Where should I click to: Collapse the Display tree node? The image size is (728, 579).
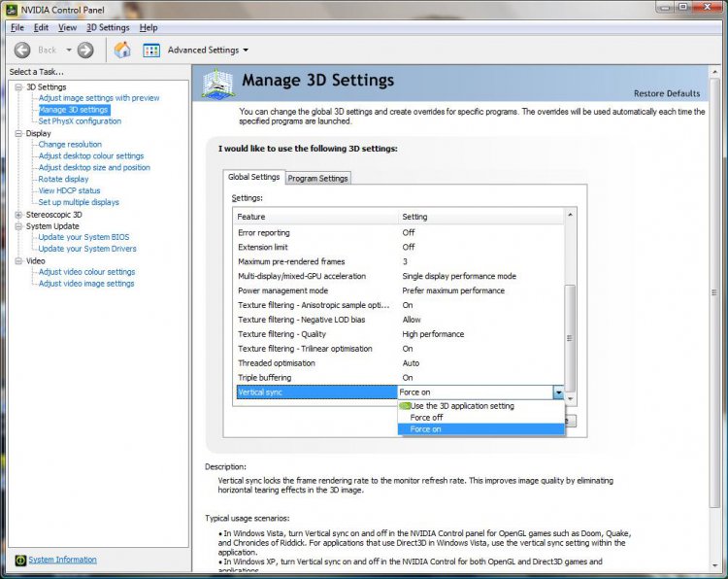click(x=18, y=133)
